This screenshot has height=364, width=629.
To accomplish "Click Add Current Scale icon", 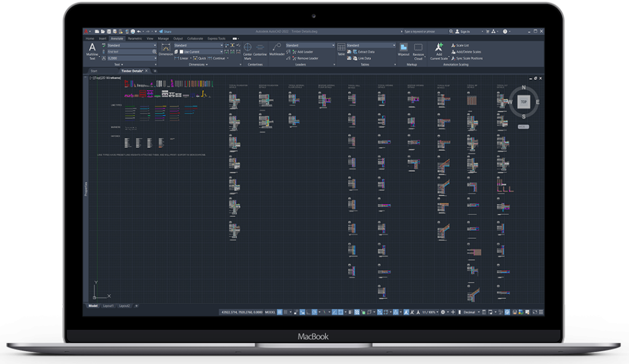I will [x=439, y=52].
